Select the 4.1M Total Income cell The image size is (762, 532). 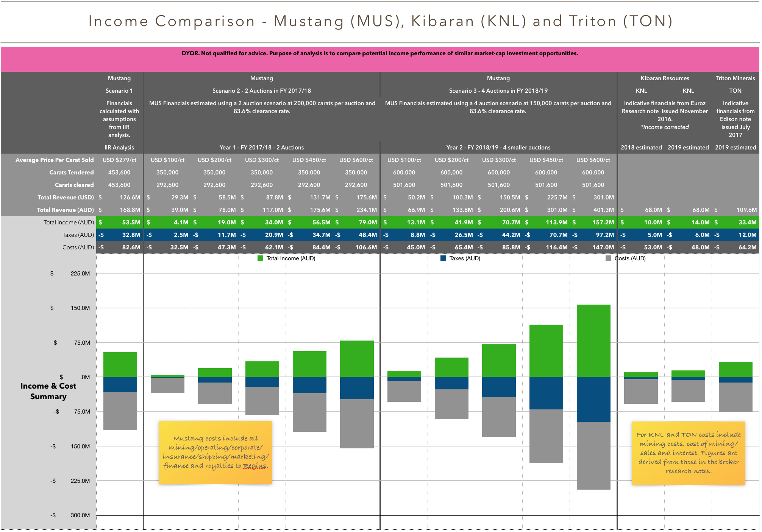(x=167, y=222)
